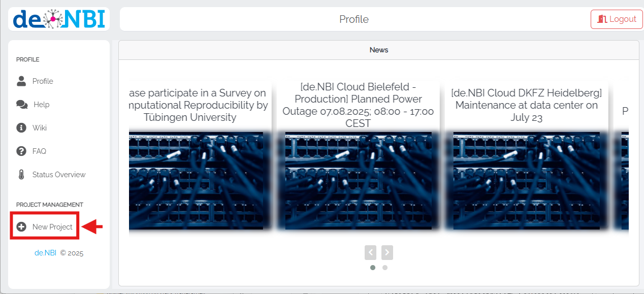This screenshot has width=644, height=294.
Task: Click the Bielefeld Power Outage news image
Action: pos(358,181)
